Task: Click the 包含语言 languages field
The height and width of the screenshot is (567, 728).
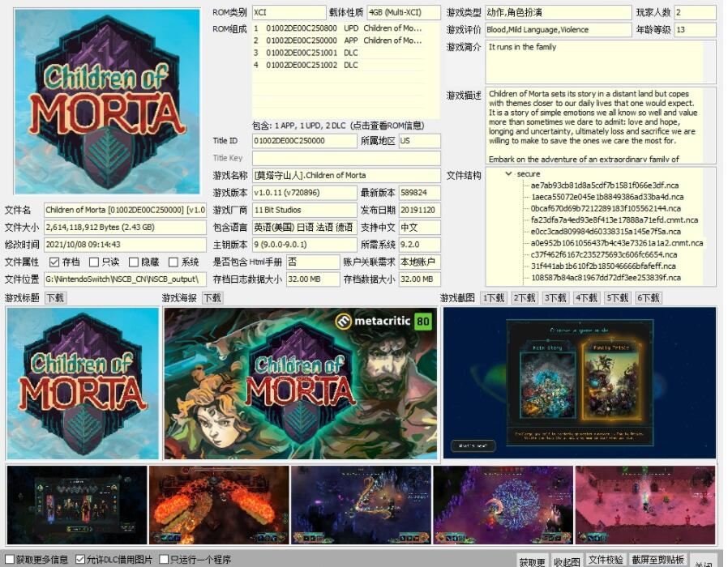Action: pos(305,228)
